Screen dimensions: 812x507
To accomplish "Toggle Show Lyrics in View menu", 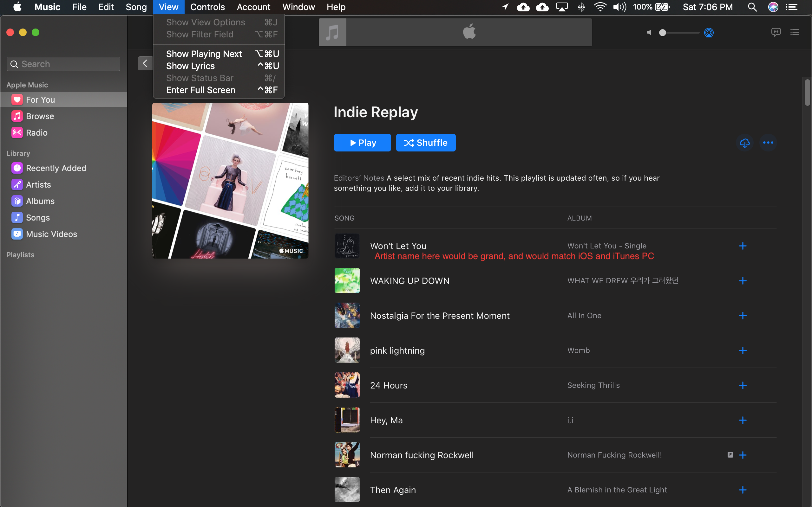I will [x=190, y=66].
